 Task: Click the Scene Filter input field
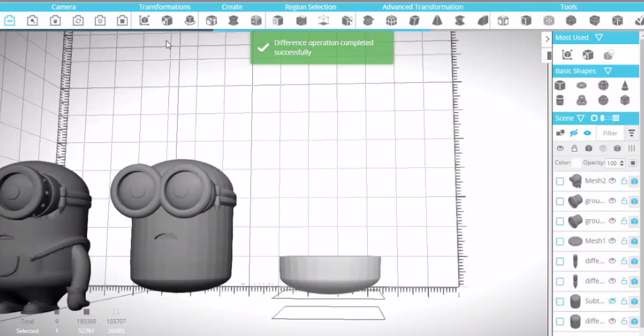point(610,133)
